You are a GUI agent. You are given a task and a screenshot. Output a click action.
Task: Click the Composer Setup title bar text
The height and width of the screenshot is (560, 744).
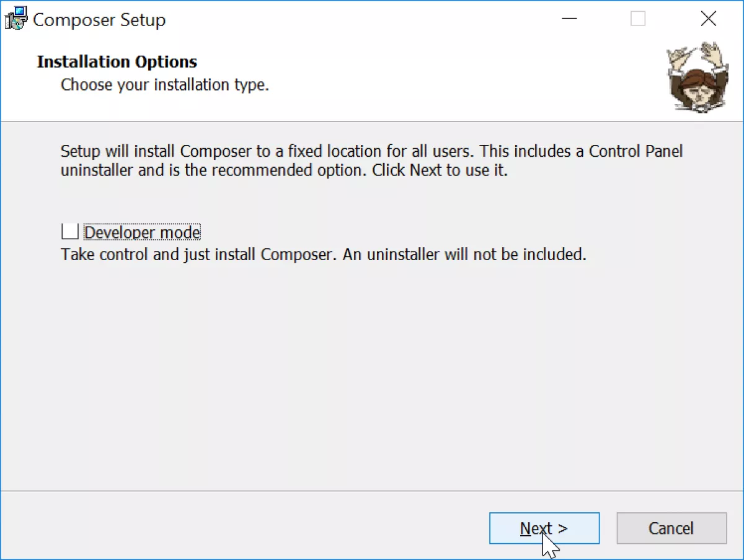[x=99, y=19]
